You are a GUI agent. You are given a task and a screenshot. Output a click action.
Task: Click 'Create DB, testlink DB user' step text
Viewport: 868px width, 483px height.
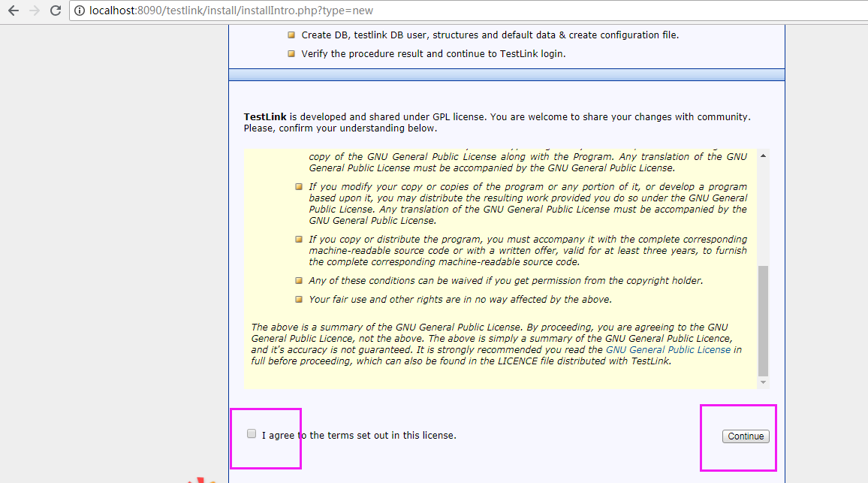[490, 35]
